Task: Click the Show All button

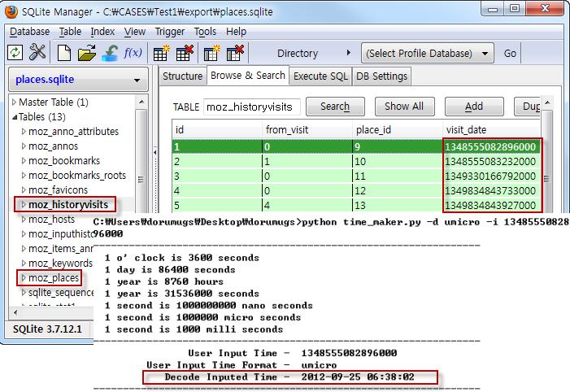Action: [404, 107]
